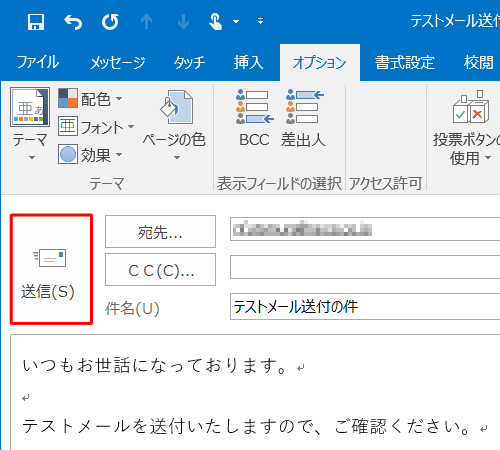Toggle the 差出人 From field display

click(303, 118)
